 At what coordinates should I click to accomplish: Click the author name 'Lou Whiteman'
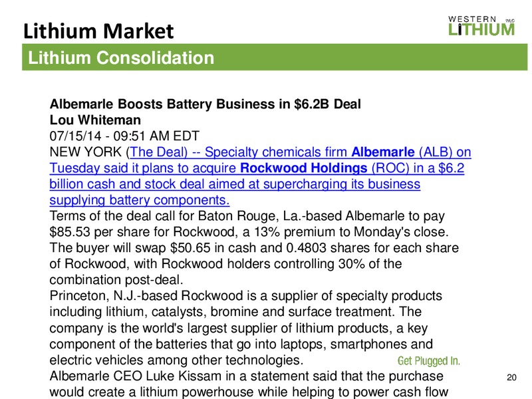(95, 120)
